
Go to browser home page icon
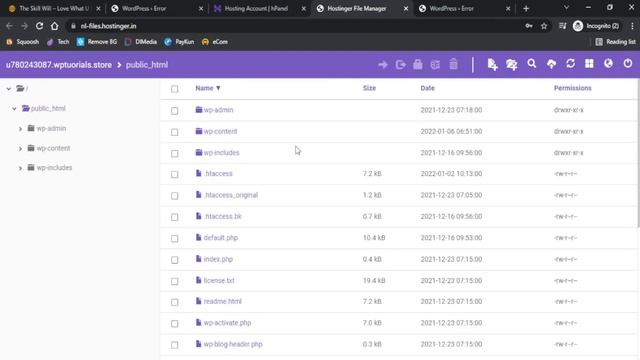click(x=55, y=26)
